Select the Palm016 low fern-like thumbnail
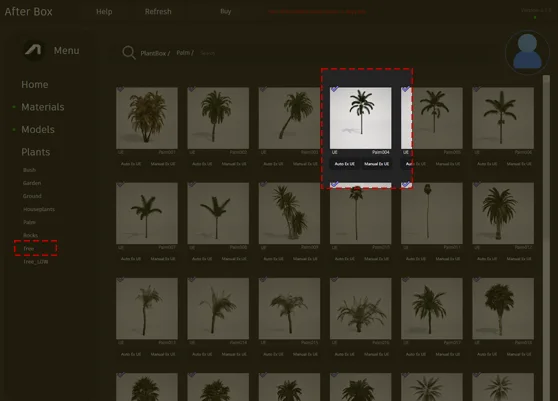This screenshot has height=401, width=558. click(360, 308)
